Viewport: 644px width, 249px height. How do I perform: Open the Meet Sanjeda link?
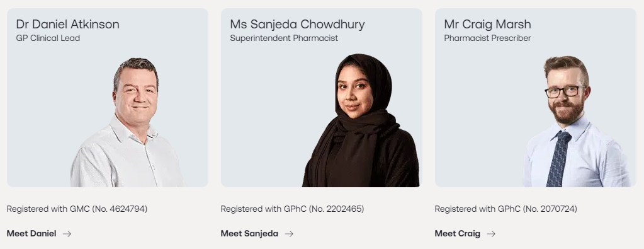pos(257,234)
